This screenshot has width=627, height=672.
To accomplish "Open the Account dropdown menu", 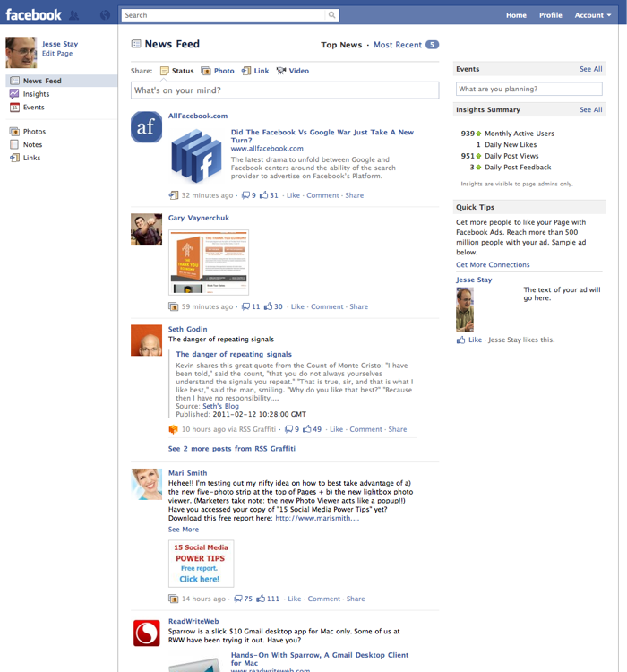I will 593,15.
